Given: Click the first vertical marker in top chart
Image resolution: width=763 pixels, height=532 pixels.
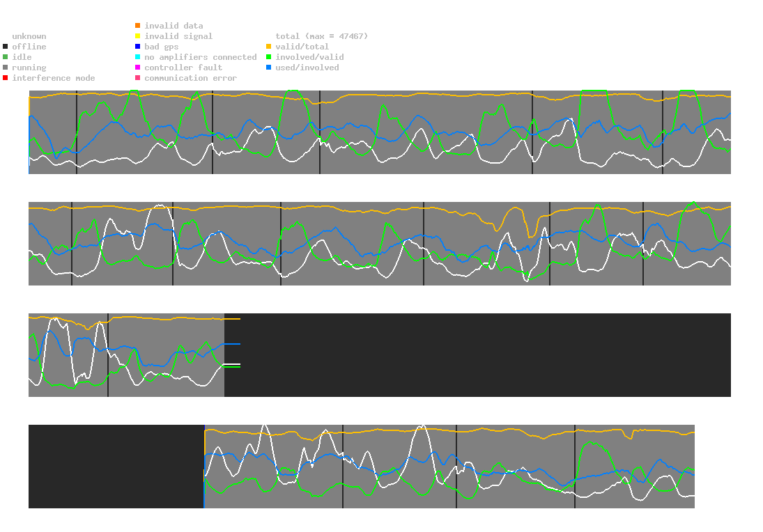Looking at the screenshot, I should click(x=77, y=132).
